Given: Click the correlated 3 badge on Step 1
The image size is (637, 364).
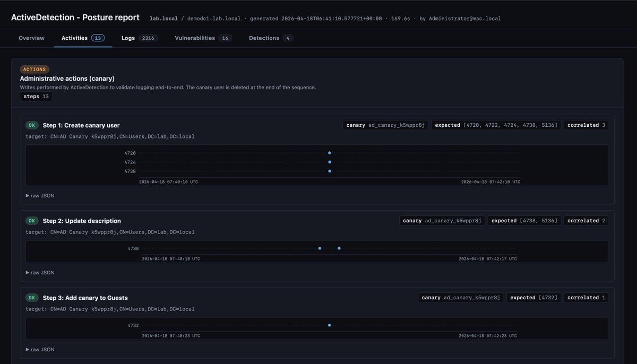Looking at the screenshot, I should click(586, 125).
